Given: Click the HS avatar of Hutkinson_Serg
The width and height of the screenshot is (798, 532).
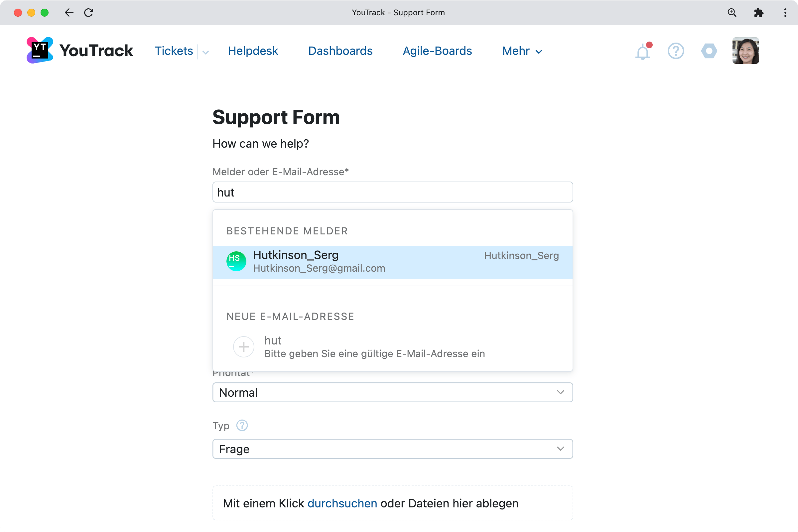Looking at the screenshot, I should coord(236,261).
